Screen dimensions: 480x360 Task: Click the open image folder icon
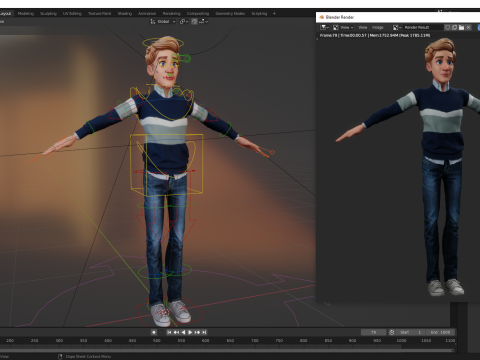click(461, 27)
